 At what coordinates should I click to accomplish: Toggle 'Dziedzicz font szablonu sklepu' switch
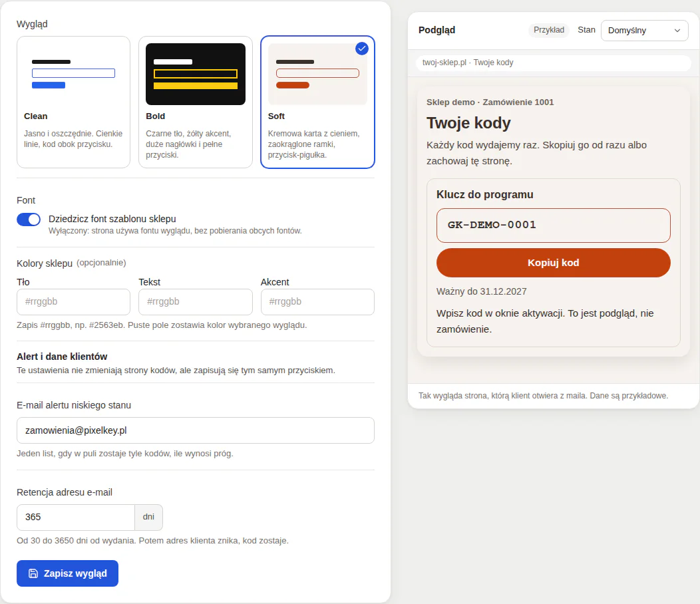click(x=29, y=220)
